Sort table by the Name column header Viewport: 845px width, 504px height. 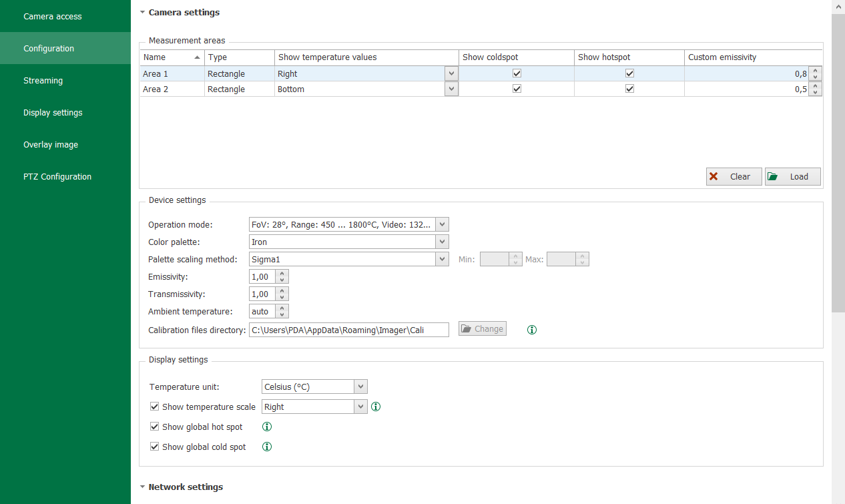pyautogui.click(x=172, y=57)
